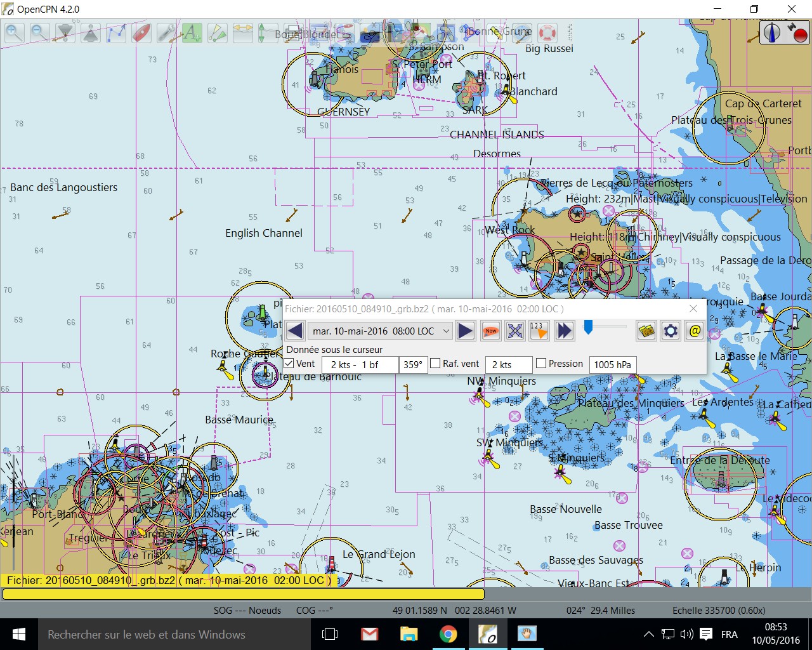Click the Print chart toolbar icon
812x650 pixels.
[292, 32]
